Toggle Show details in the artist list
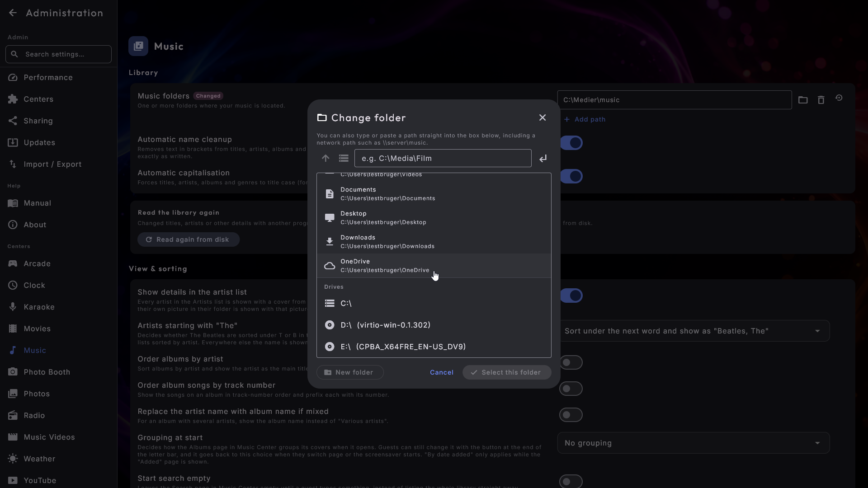Image resolution: width=868 pixels, height=488 pixels. point(571,296)
